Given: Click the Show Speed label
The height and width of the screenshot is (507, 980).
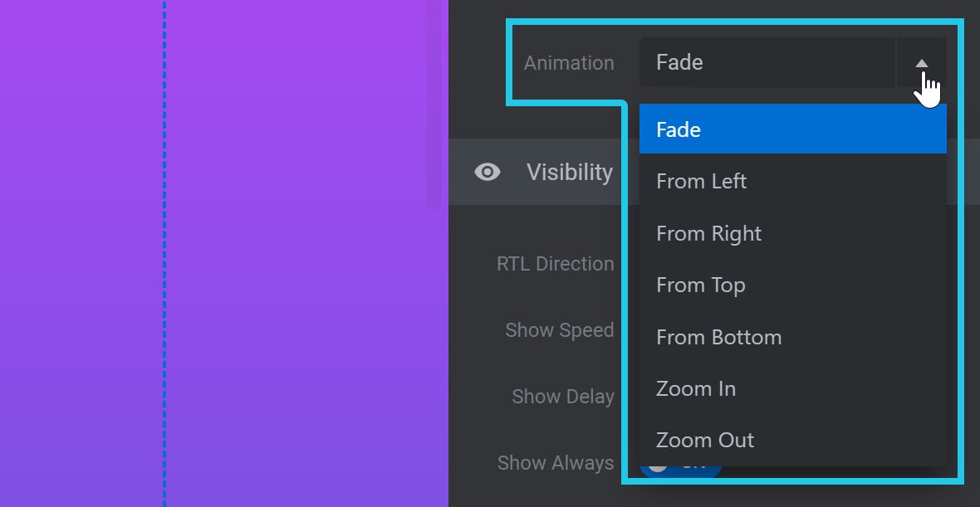Looking at the screenshot, I should pos(560,329).
